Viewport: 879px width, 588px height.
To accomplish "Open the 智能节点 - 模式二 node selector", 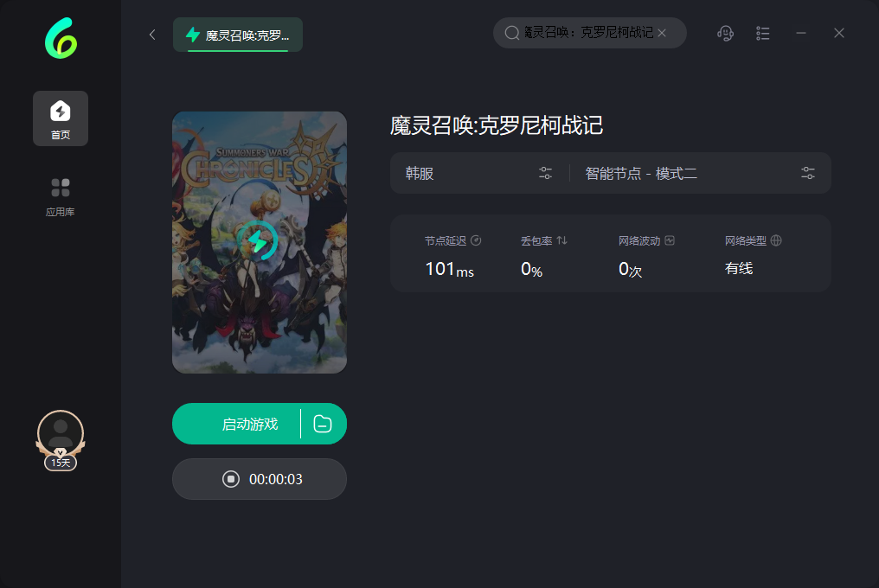I will pyautogui.click(x=700, y=173).
